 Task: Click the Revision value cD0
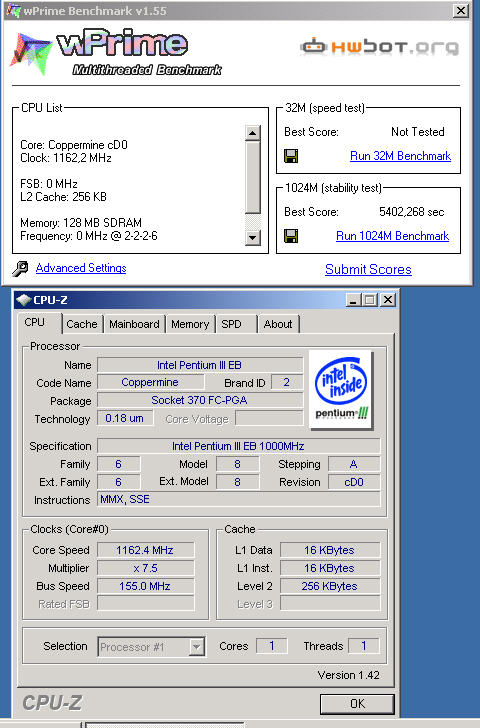354,482
